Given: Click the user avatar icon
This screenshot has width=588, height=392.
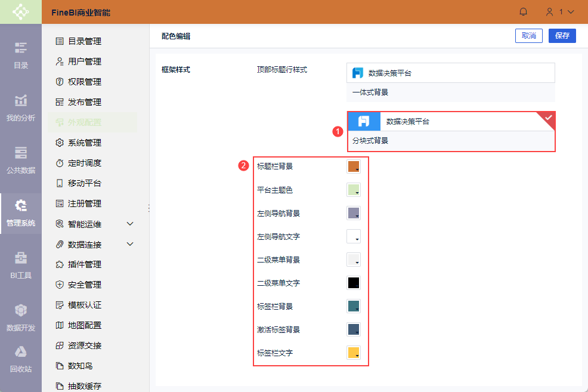Looking at the screenshot, I should click(549, 12).
